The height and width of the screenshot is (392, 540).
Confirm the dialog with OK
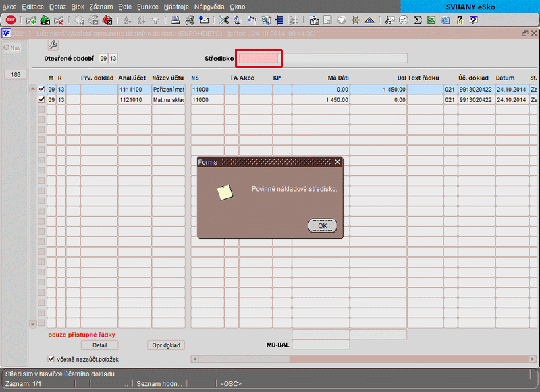(323, 226)
